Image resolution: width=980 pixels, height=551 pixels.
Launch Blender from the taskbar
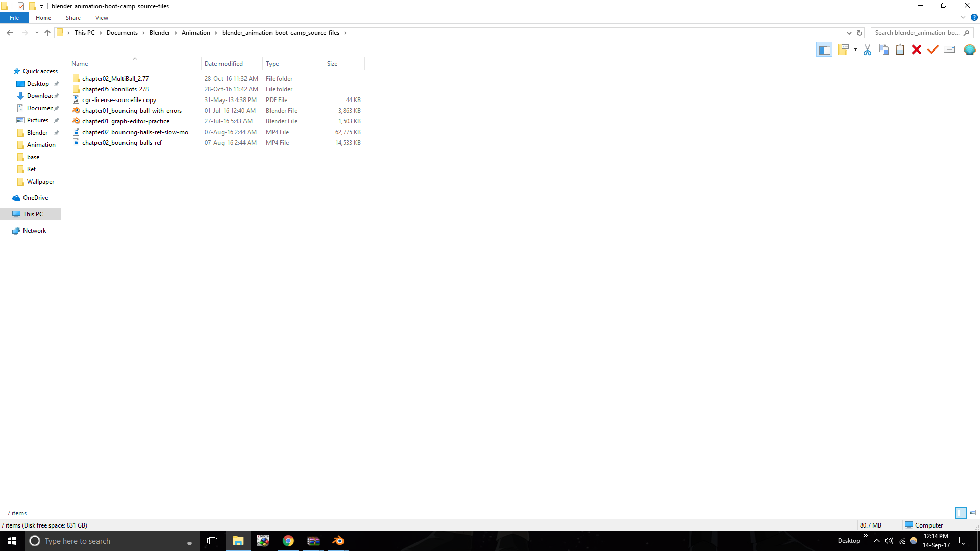[338, 541]
